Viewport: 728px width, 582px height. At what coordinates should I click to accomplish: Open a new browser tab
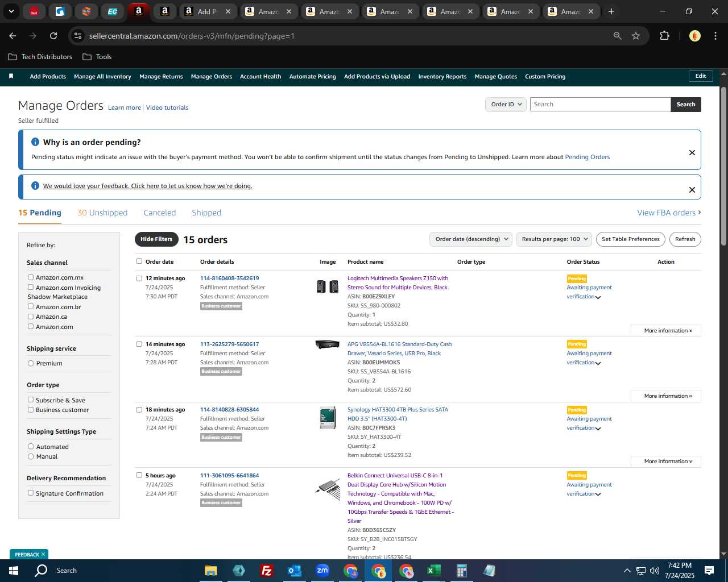(611, 11)
